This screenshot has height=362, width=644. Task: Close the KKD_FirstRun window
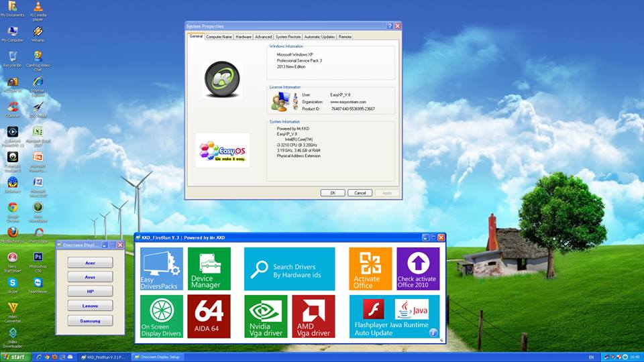click(x=441, y=237)
